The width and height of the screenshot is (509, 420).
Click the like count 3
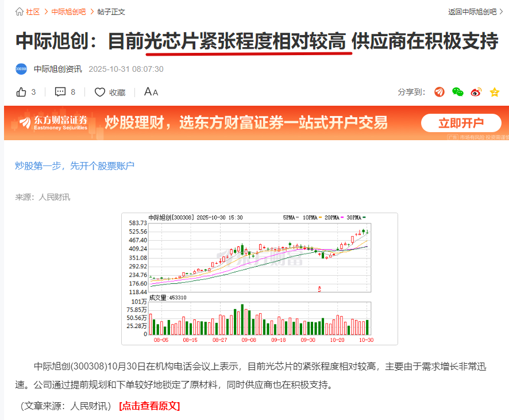[33, 92]
